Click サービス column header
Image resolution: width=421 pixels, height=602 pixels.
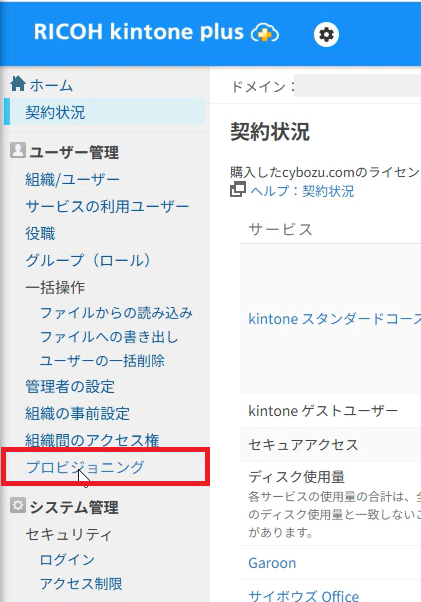281,230
